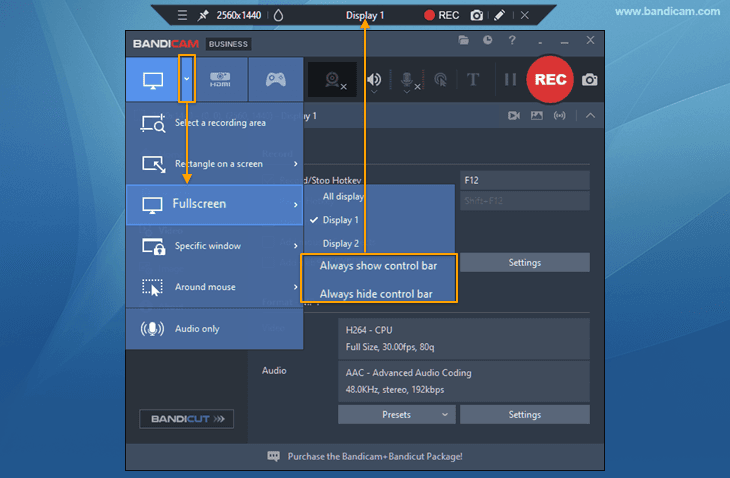The image size is (730, 478).
Task: Open the audio list broadcast icon
Action: pos(560,115)
